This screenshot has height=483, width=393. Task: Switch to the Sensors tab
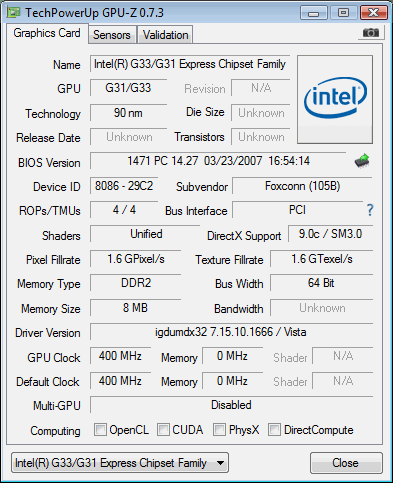(112, 35)
